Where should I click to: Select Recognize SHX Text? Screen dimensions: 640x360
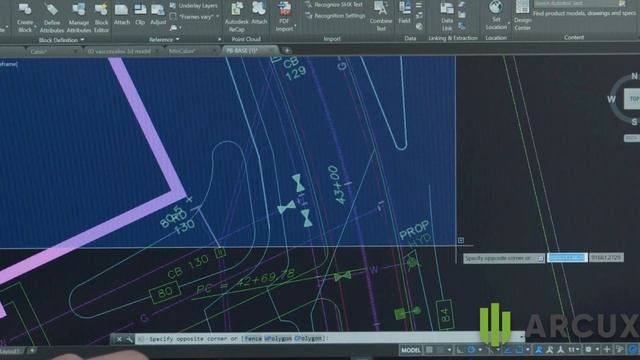pyautogui.click(x=333, y=4)
